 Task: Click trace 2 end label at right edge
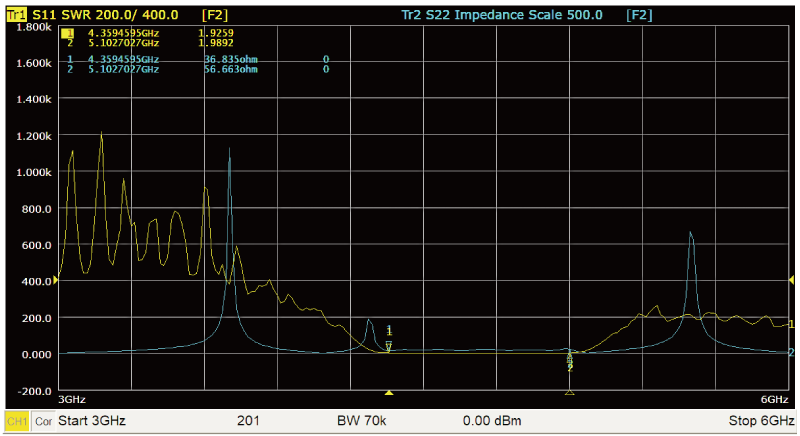[x=791, y=352]
